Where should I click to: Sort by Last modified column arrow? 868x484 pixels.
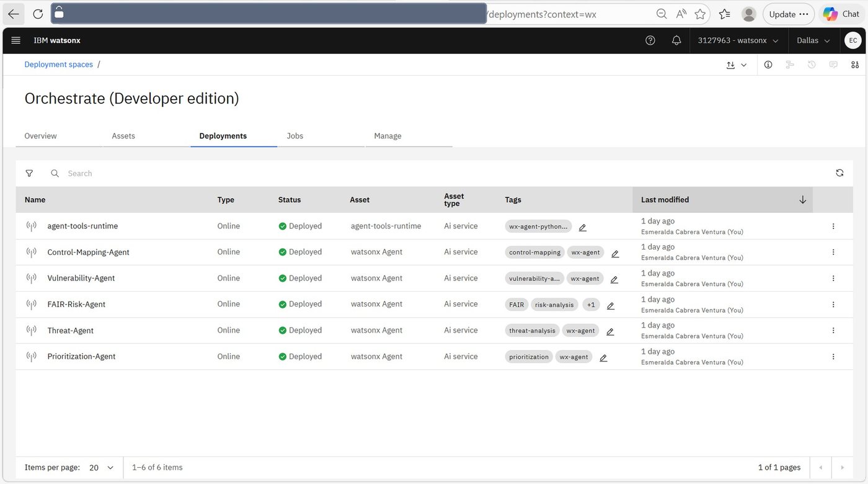[x=802, y=200]
